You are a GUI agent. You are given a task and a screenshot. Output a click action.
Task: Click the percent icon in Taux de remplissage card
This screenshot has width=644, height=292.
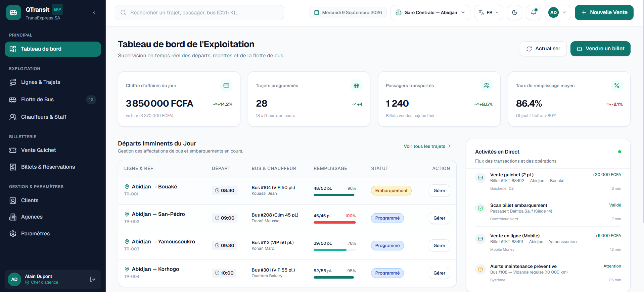tap(616, 85)
